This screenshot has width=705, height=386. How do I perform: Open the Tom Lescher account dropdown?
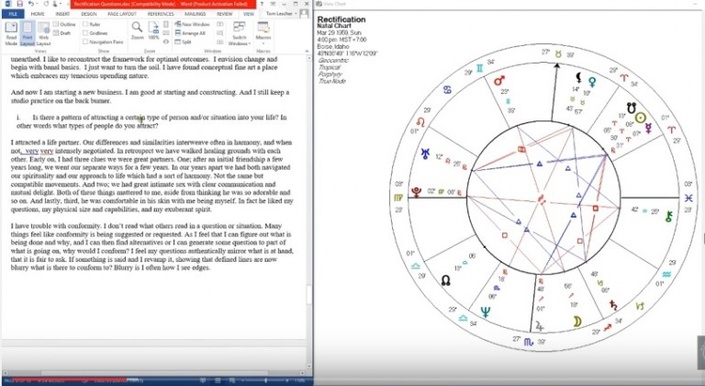coord(282,13)
